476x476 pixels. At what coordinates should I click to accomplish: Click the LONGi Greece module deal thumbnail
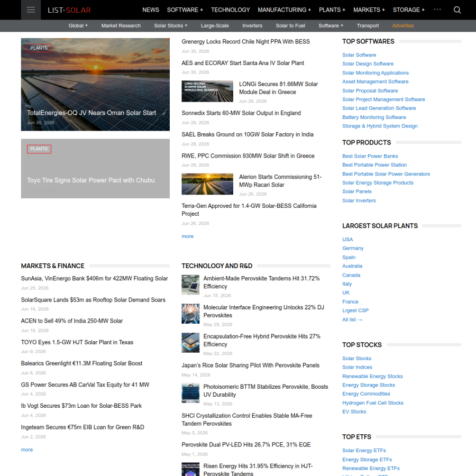click(x=207, y=91)
